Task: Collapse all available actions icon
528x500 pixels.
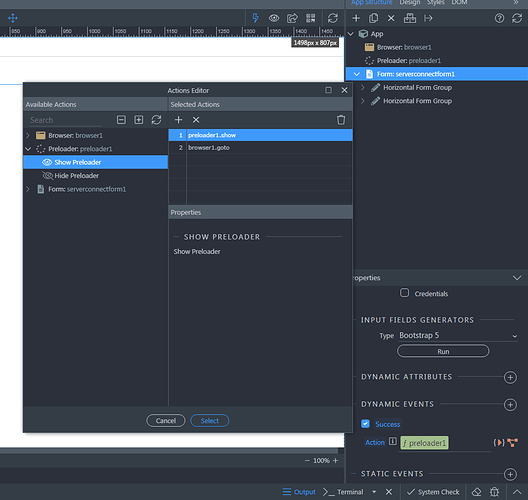Action: click(x=121, y=120)
